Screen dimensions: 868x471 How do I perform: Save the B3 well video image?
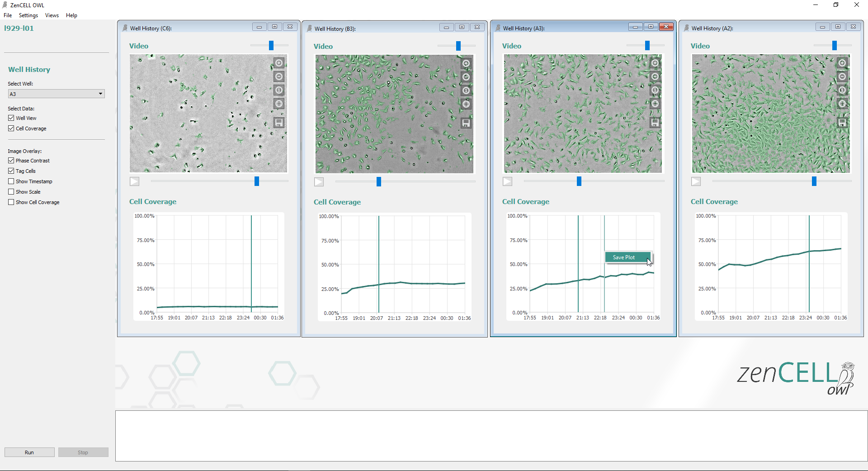pos(466,123)
